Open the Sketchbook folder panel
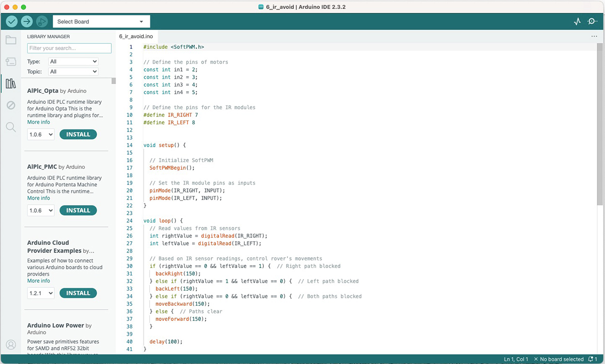The image size is (605, 364). [11, 40]
